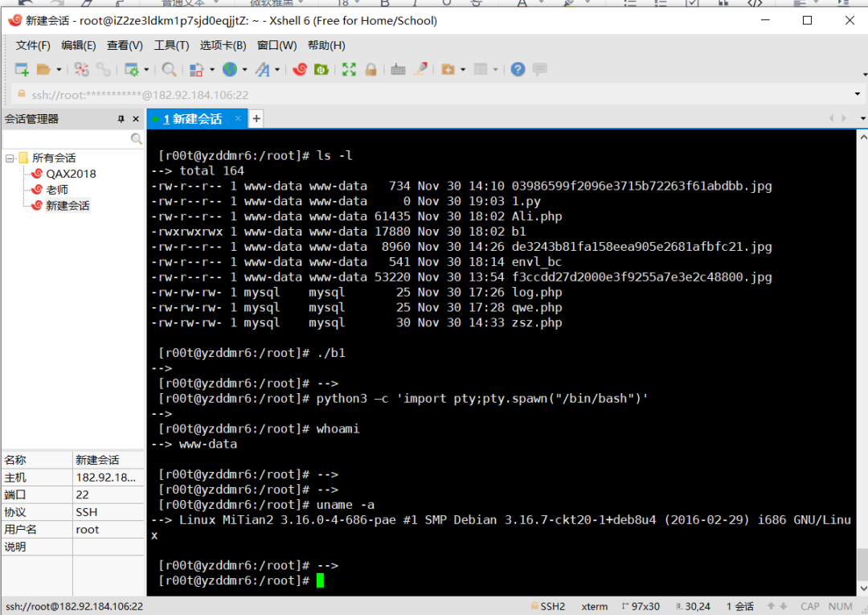Select the QAX2018 session
The image size is (868, 615).
(x=71, y=174)
